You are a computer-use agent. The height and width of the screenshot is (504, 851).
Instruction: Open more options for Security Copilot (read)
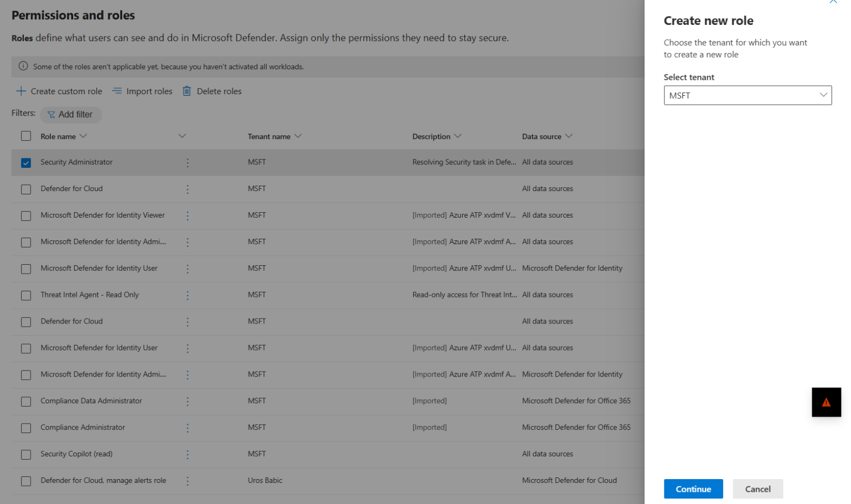click(188, 454)
